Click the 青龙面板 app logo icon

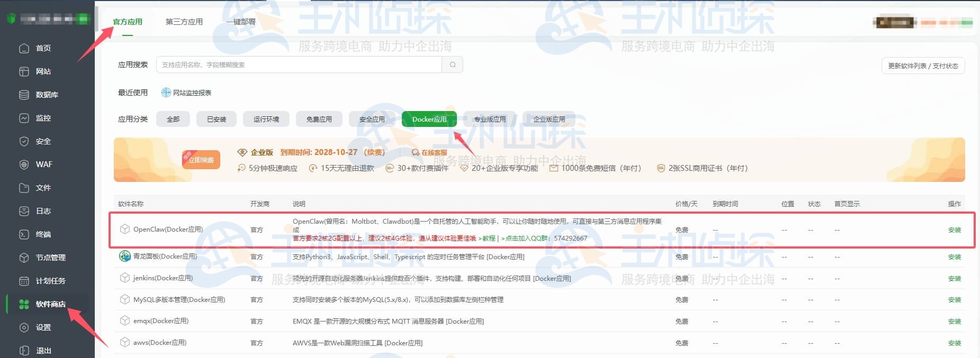pos(125,256)
